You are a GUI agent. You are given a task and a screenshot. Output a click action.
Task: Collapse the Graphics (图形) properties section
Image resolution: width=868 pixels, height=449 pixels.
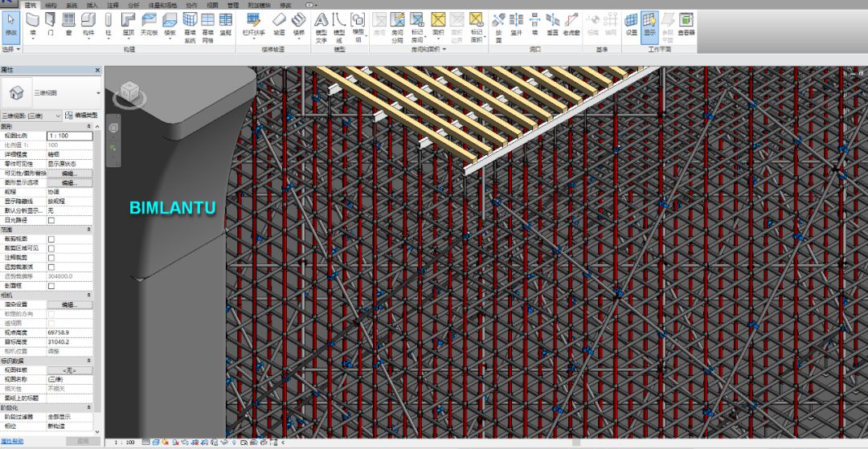point(89,127)
